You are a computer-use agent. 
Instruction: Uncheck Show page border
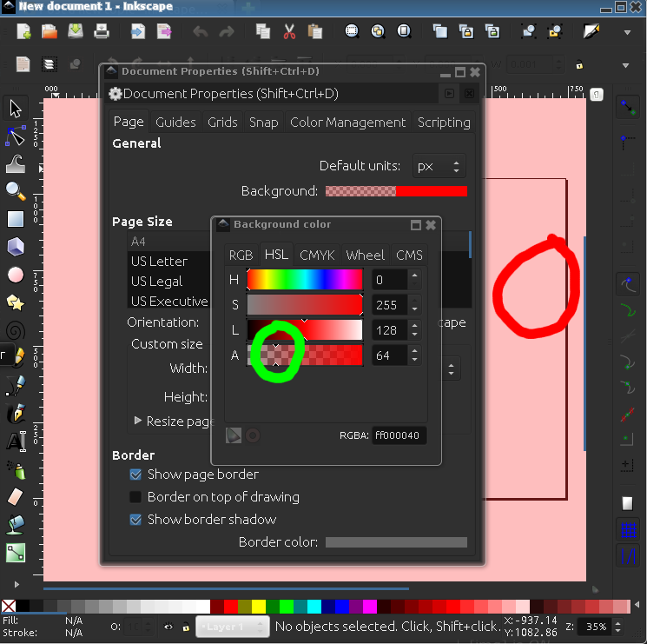pos(135,475)
